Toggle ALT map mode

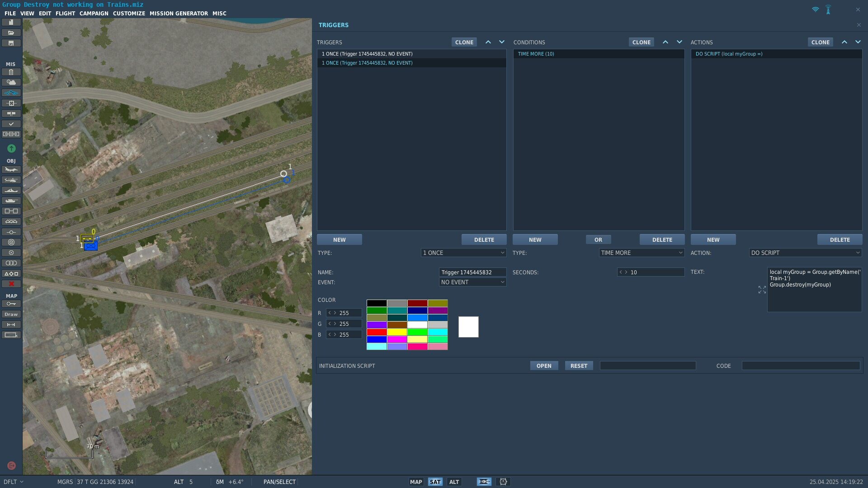[x=454, y=482]
